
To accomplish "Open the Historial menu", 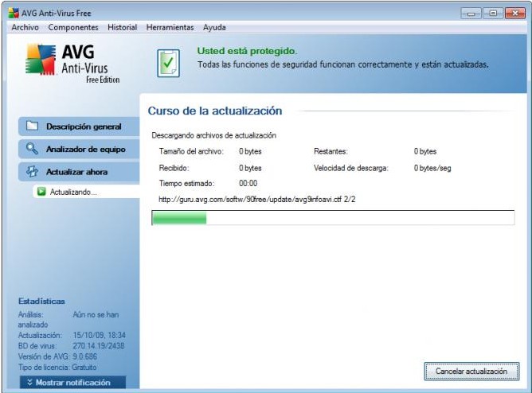I will click(x=122, y=27).
